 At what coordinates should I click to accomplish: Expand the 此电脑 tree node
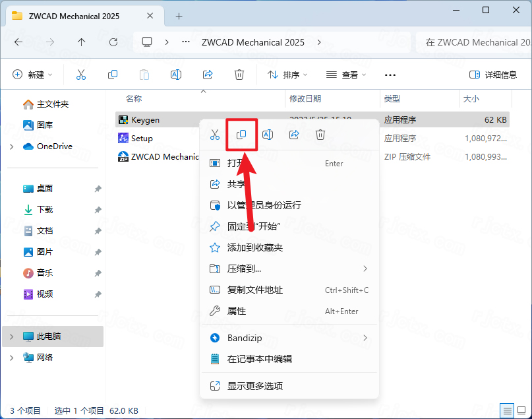pos(11,337)
